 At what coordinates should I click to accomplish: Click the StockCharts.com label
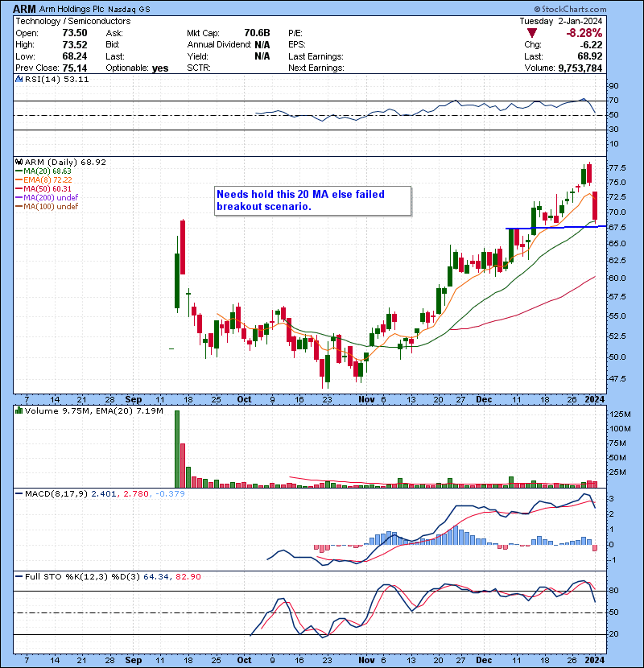(x=570, y=9)
